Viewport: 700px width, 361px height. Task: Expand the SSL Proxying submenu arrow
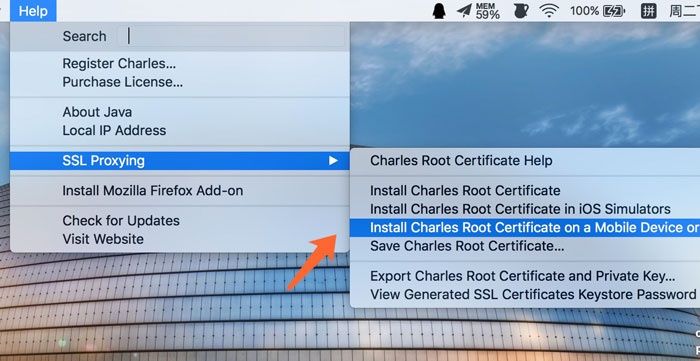click(x=333, y=161)
